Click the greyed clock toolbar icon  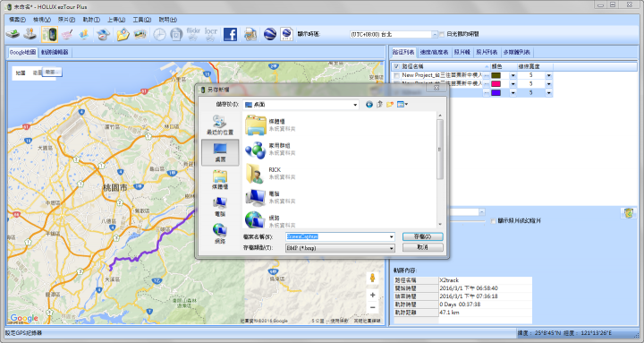[x=159, y=35]
